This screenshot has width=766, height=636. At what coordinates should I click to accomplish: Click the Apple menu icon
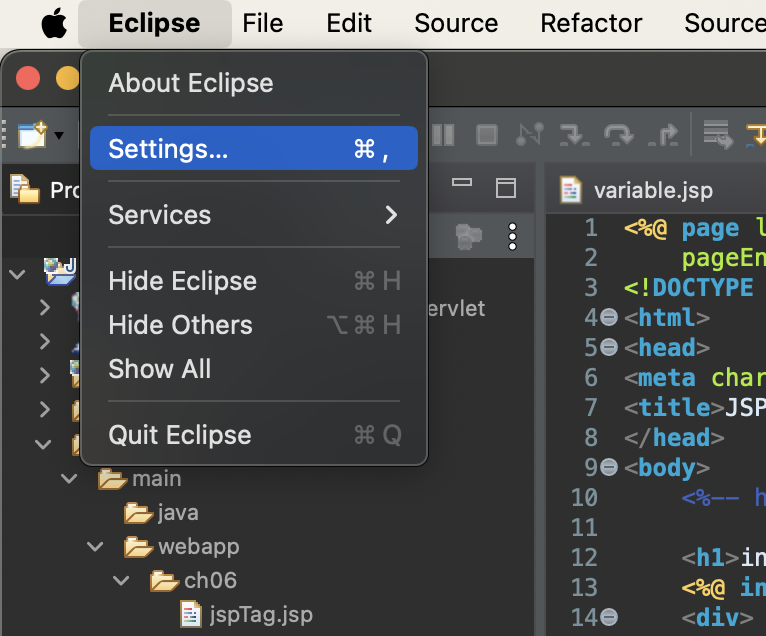tap(53, 23)
